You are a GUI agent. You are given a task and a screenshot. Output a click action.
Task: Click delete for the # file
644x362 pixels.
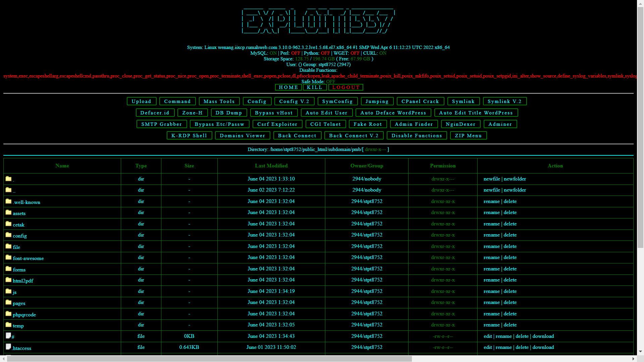click(x=522, y=336)
